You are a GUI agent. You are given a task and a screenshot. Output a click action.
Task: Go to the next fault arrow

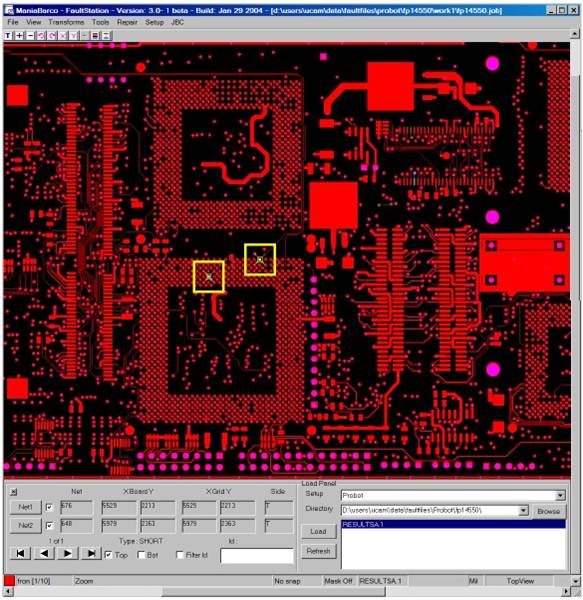(68, 553)
